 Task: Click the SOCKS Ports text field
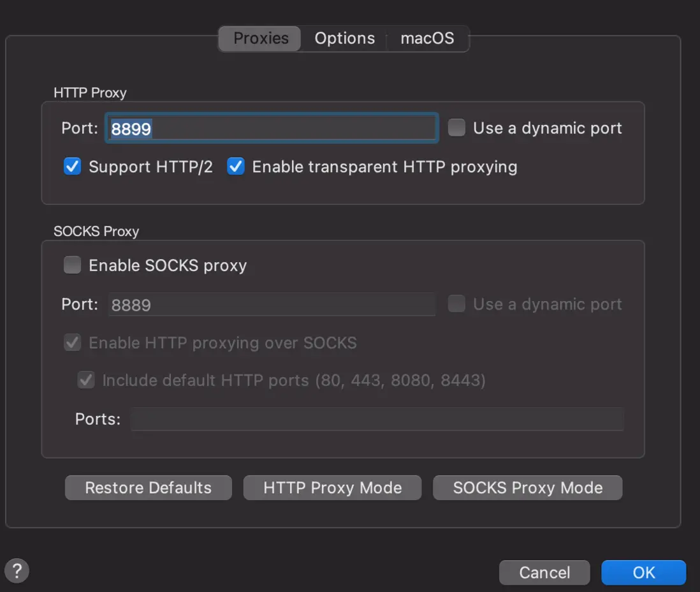[377, 419]
